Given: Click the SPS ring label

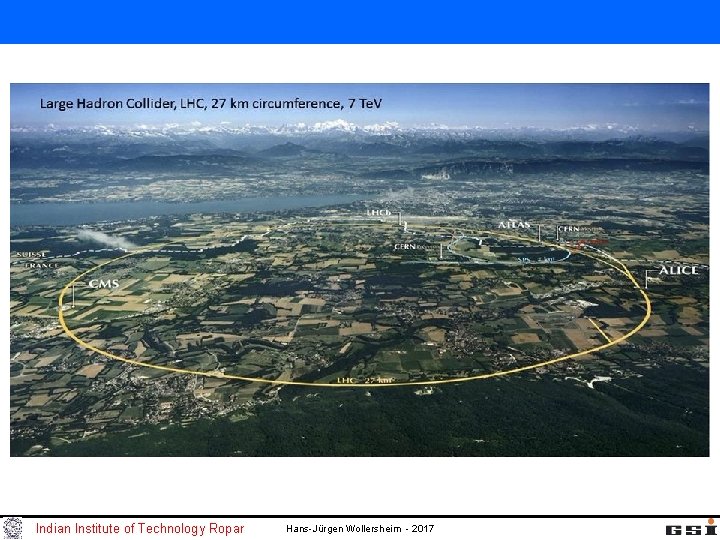Looking at the screenshot, I should [x=536, y=260].
